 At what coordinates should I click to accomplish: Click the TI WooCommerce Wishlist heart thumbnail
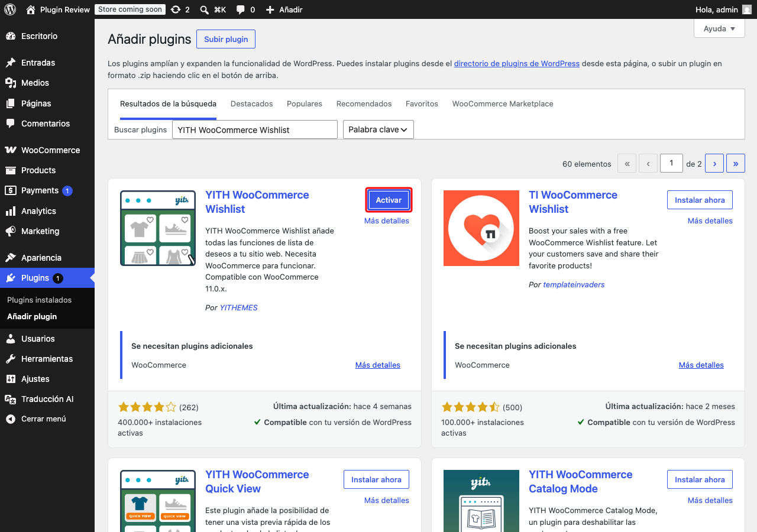coord(481,228)
